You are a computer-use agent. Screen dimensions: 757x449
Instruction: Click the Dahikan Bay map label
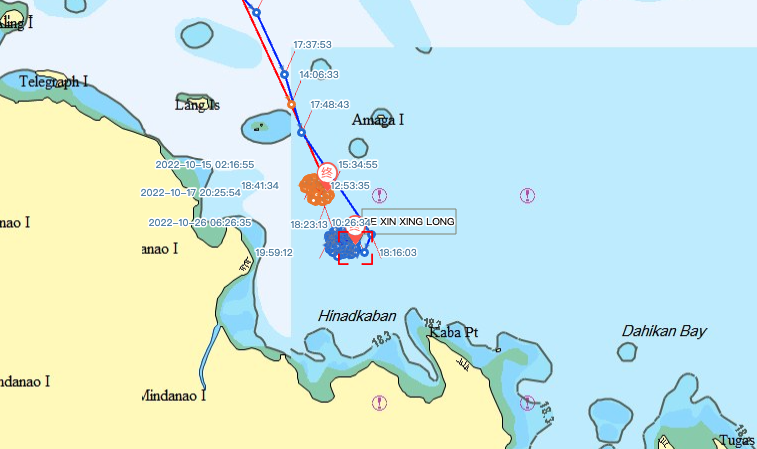(x=664, y=331)
